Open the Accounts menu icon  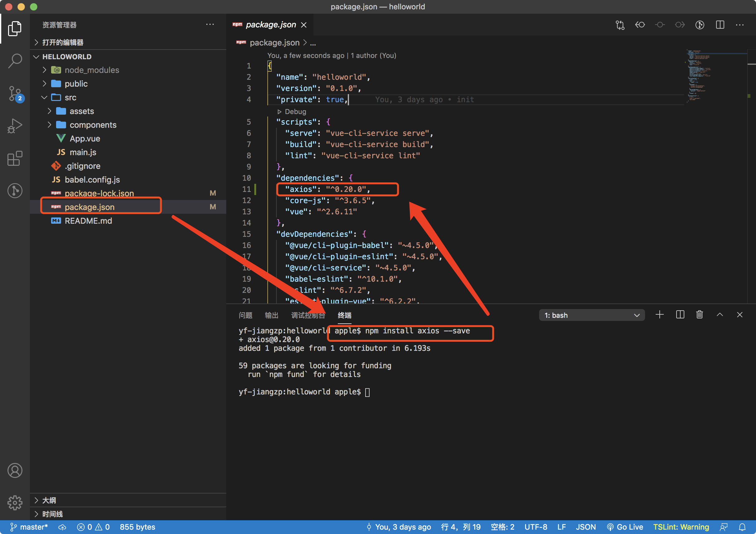pos(15,470)
